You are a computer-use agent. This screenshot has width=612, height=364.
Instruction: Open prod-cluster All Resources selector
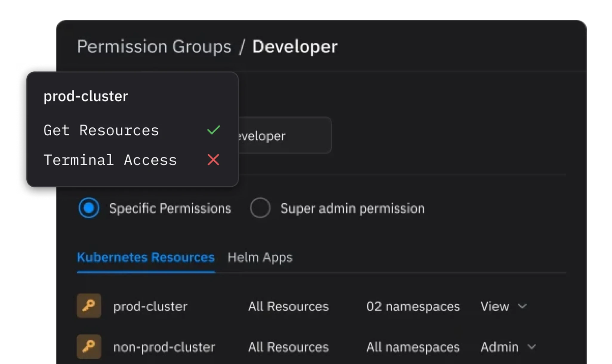coord(288,306)
